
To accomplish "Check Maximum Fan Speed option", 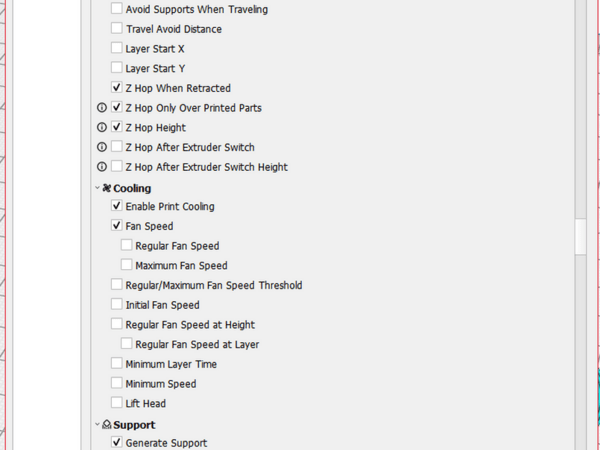I will pos(127,265).
